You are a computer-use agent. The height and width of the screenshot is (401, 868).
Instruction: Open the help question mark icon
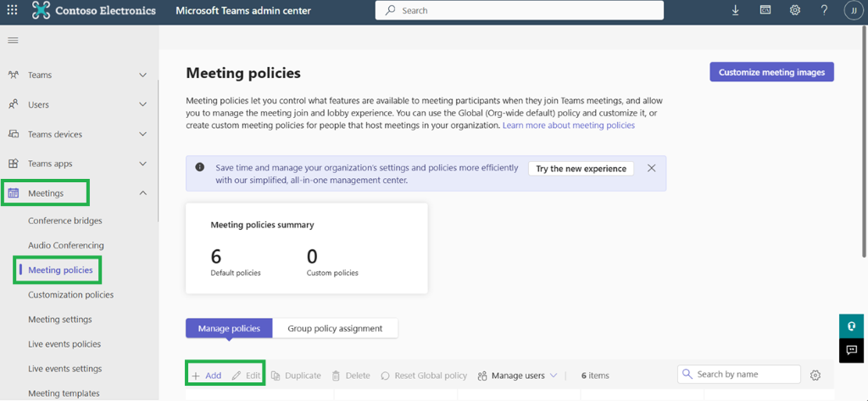[824, 10]
